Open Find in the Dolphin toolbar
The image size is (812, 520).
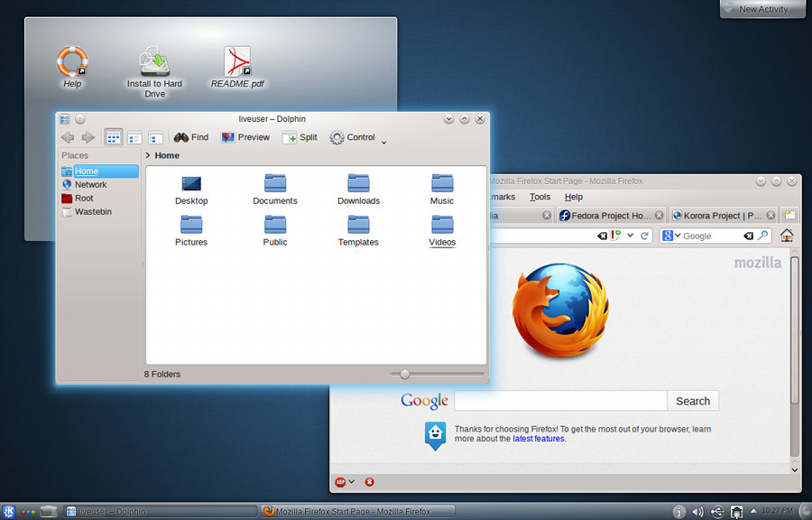click(190, 137)
